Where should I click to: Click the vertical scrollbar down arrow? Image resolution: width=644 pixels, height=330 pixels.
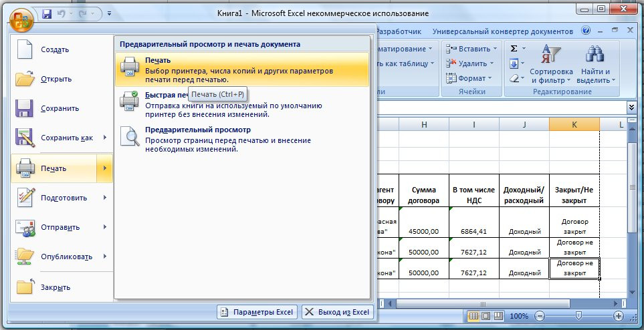coord(633,293)
